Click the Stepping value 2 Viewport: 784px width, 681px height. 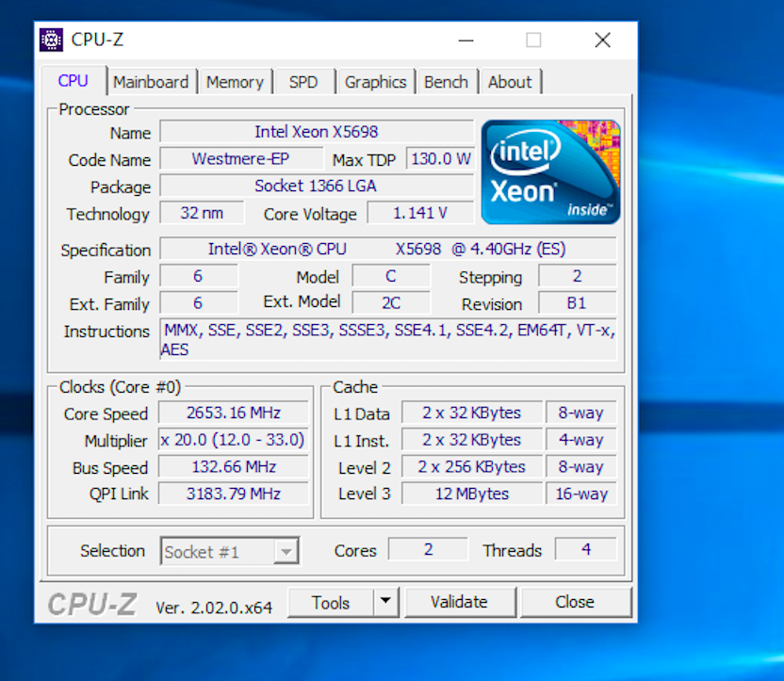pyautogui.click(x=578, y=276)
